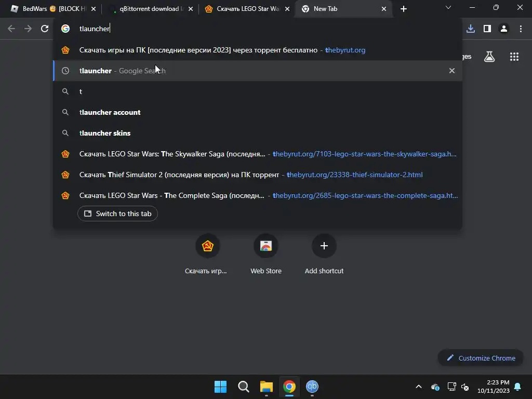Click the muted volume tray icon
The height and width of the screenshot is (399, 532).
pos(465,387)
